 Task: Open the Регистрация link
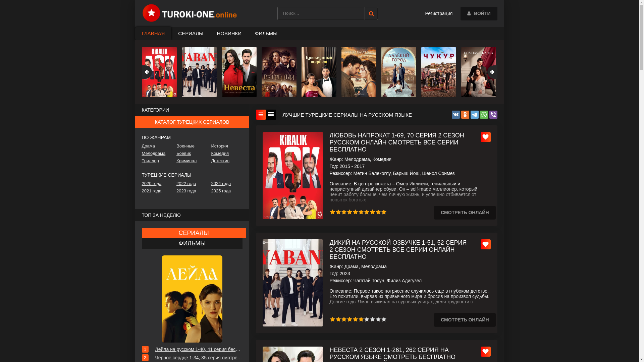pos(438,13)
